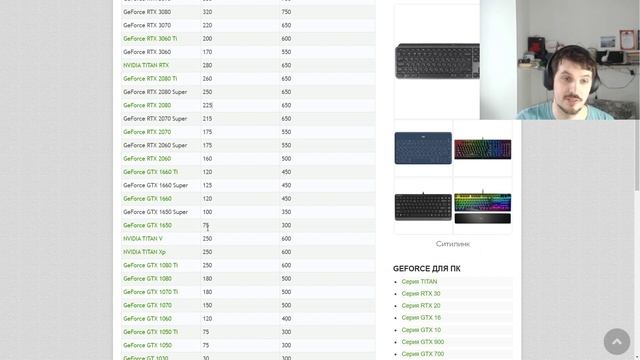
Task: Click the 225 value in RTX 2080 row
Action: click(x=207, y=105)
